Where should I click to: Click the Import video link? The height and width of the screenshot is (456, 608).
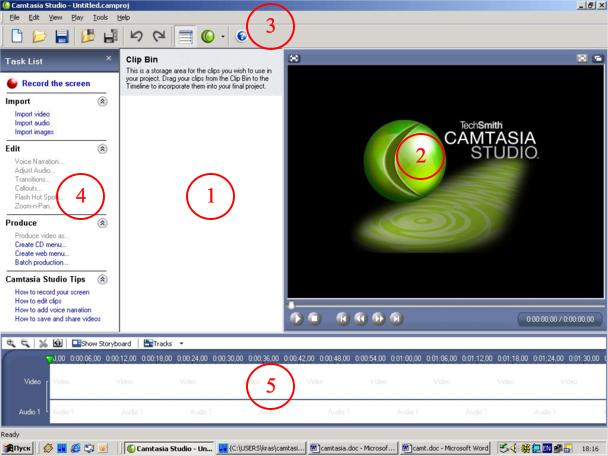coord(34,114)
